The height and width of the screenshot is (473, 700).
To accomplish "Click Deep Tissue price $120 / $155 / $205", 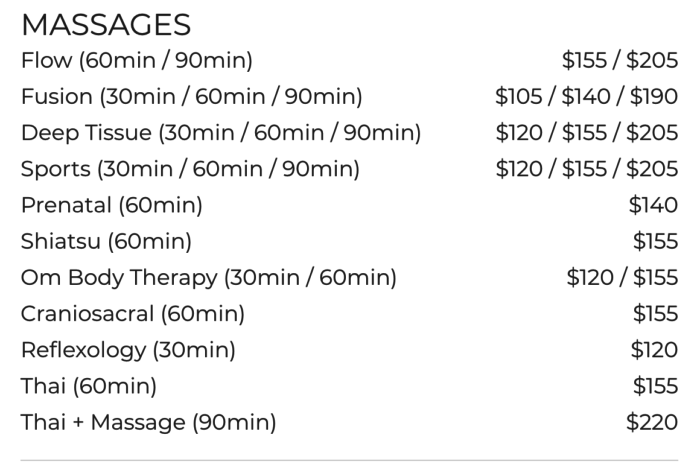I will (x=587, y=133).
